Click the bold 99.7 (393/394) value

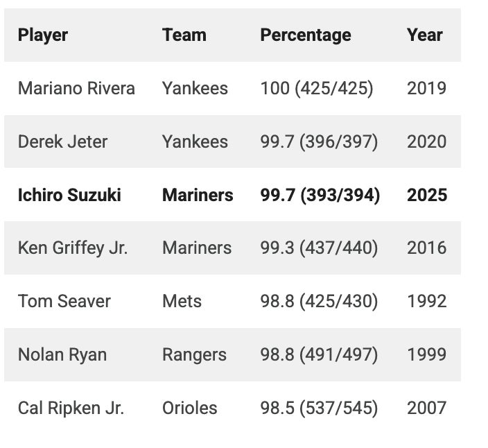(320, 195)
